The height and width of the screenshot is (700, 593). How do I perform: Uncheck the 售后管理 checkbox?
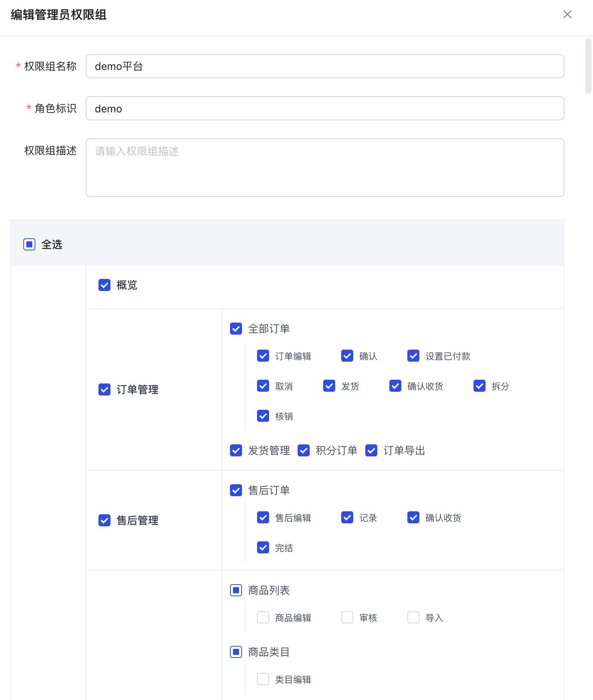click(104, 520)
